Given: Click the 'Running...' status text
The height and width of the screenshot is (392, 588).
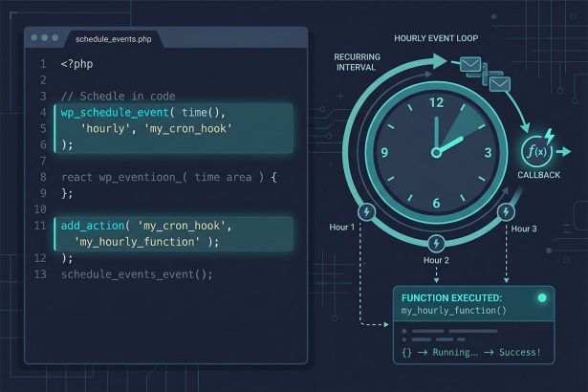Looking at the screenshot, I should tap(455, 352).
